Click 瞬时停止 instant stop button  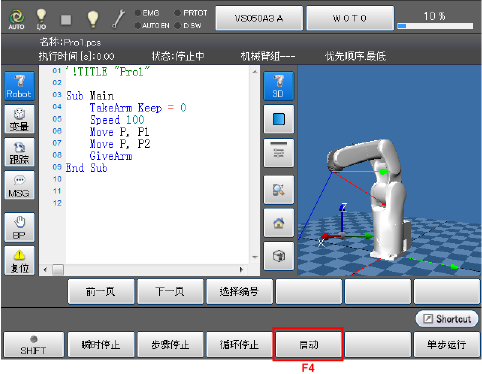(x=101, y=345)
